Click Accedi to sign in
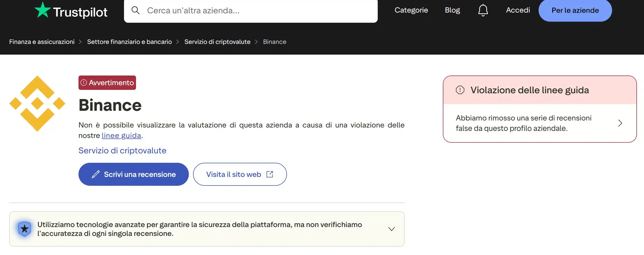 click(517, 10)
